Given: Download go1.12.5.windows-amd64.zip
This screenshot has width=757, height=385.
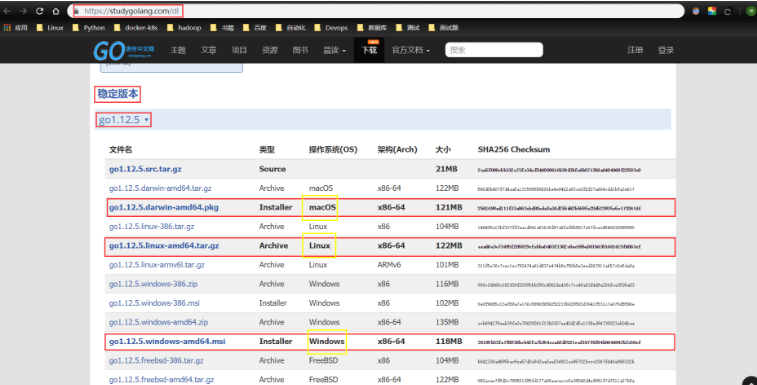Looking at the screenshot, I should (159, 322).
